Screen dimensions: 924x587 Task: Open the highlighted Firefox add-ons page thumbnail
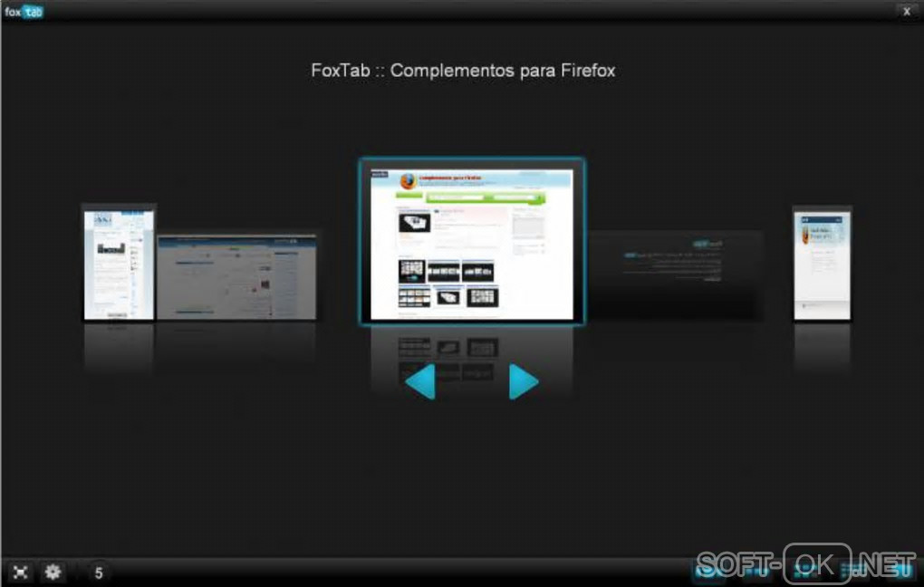(471, 242)
